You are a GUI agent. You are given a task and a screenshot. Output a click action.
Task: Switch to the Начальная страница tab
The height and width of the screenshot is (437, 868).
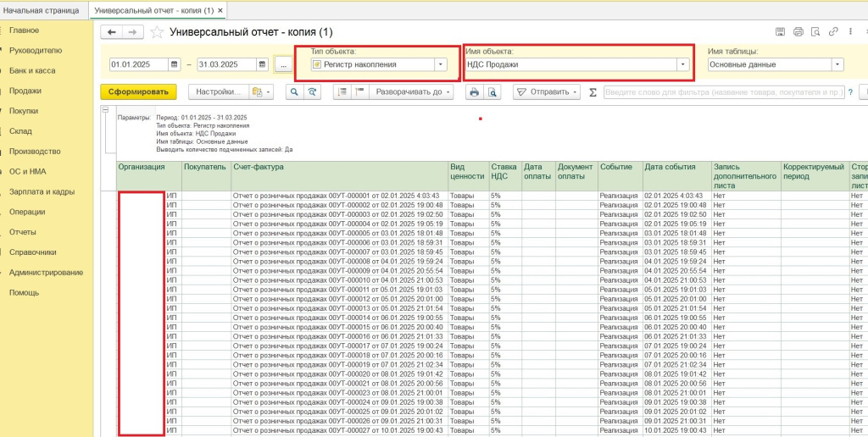point(42,10)
